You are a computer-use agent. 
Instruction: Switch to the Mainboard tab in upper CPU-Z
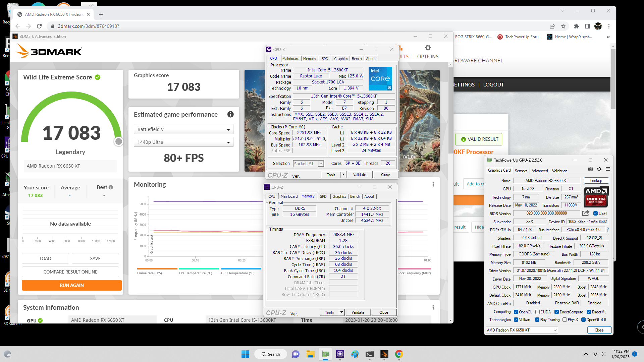(x=290, y=59)
